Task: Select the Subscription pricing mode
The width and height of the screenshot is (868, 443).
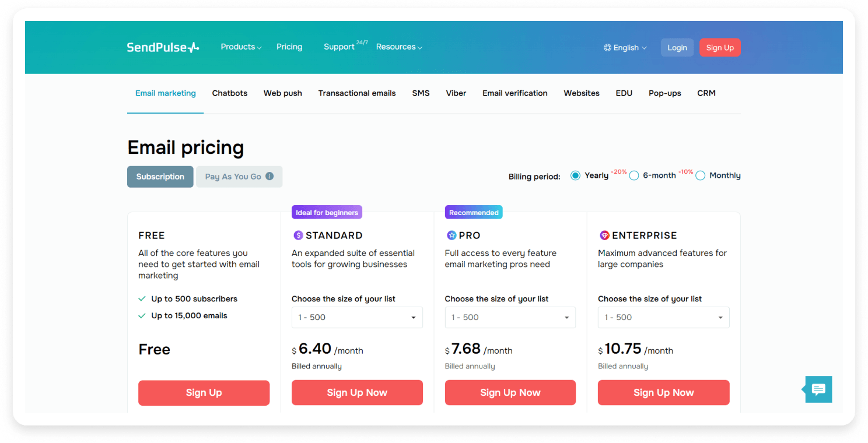Action: click(x=160, y=177)
